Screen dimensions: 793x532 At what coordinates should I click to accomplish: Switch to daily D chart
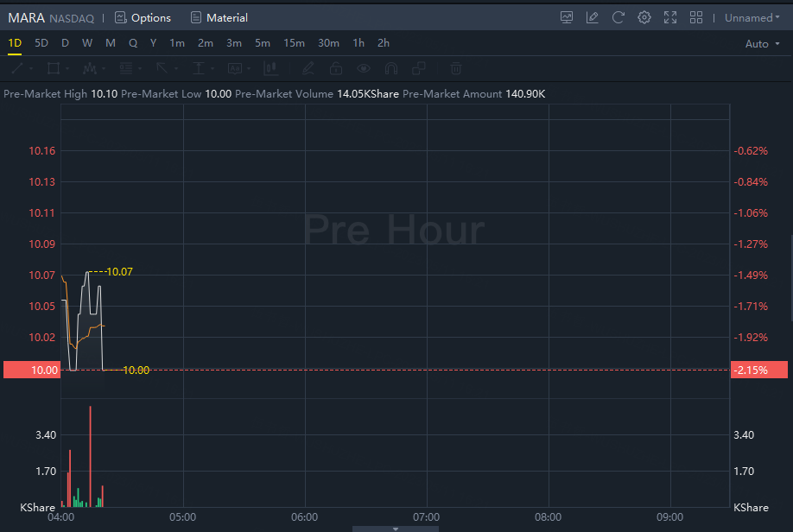(x=65, y=43)
